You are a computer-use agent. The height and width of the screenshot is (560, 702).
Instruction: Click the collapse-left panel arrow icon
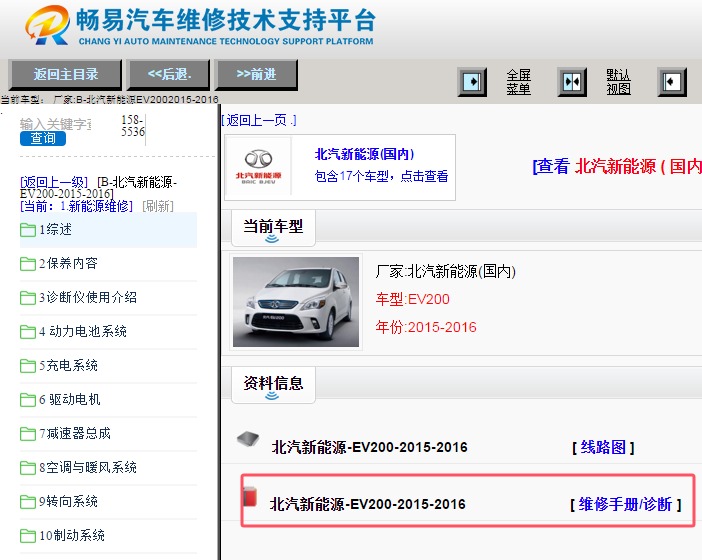pos(672,82)
